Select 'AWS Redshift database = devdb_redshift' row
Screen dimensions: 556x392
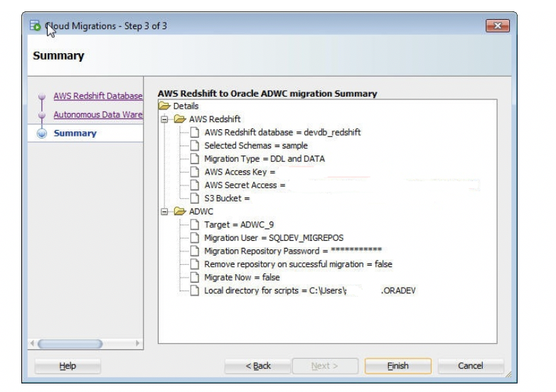tap(282, 132)
